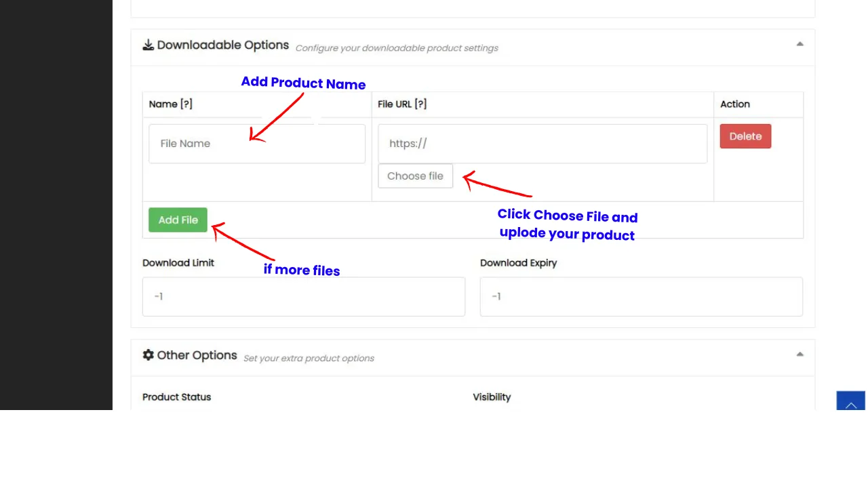
Task: Collapse the Downloadable Options panel
Action: click(x=800, y=44)
